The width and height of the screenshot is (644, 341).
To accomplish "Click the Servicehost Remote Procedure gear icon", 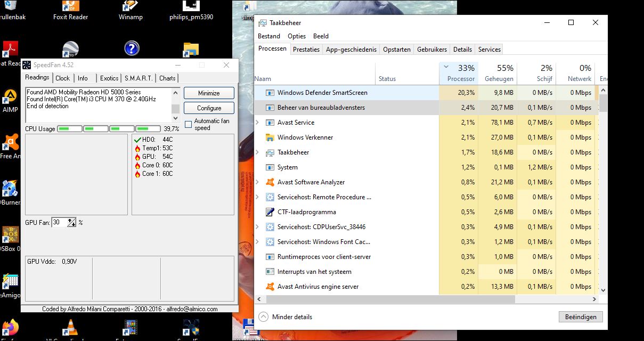I will [270, 197].
